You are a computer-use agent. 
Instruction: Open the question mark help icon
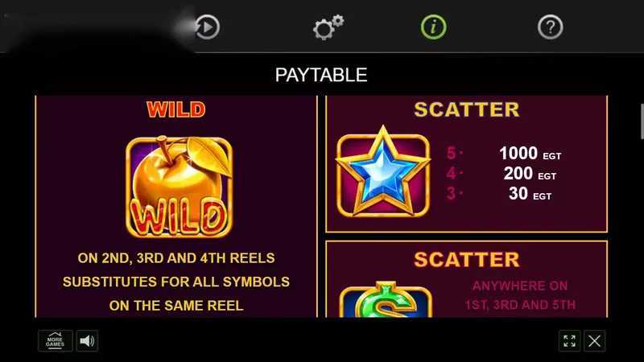click(550, 27)
